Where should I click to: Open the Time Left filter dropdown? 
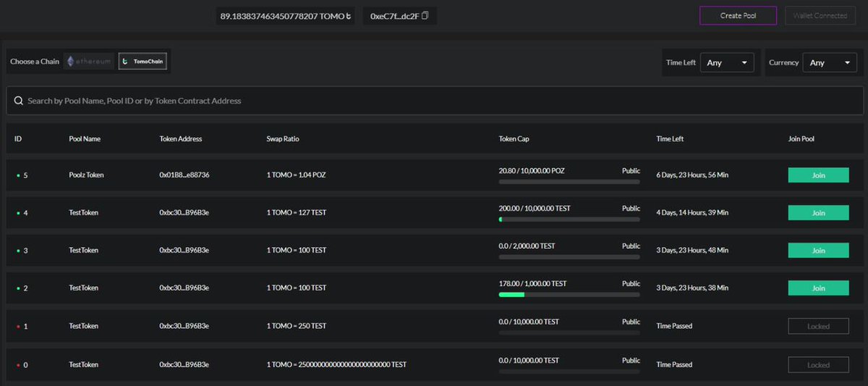727,62
